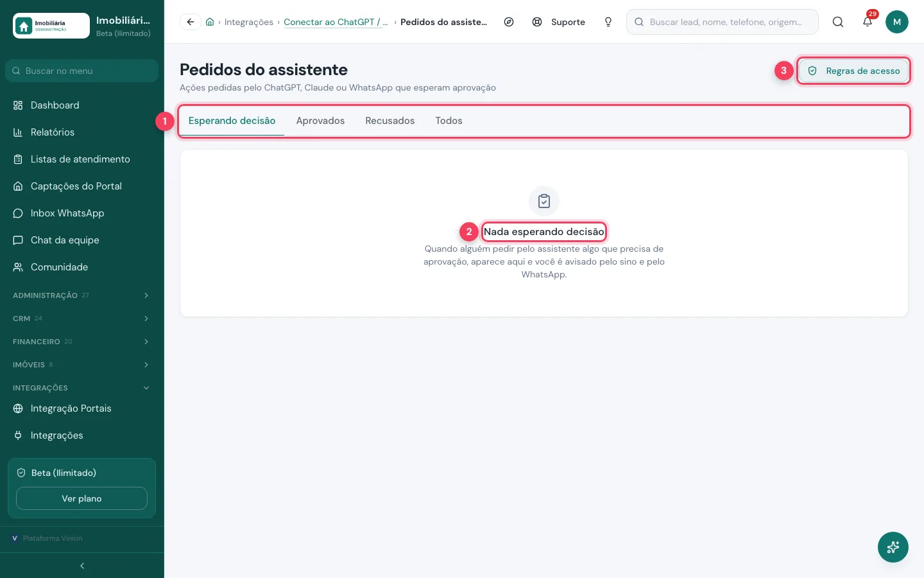
Task: Focus the Buscar no menu field
Action: click(81, 71)
